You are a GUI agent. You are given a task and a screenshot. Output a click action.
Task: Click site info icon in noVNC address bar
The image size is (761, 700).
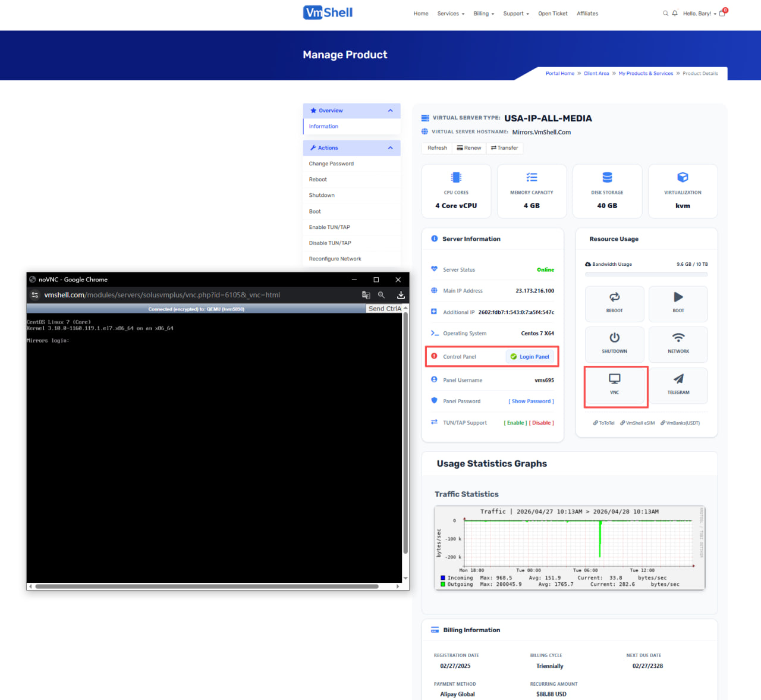(35, 295)
